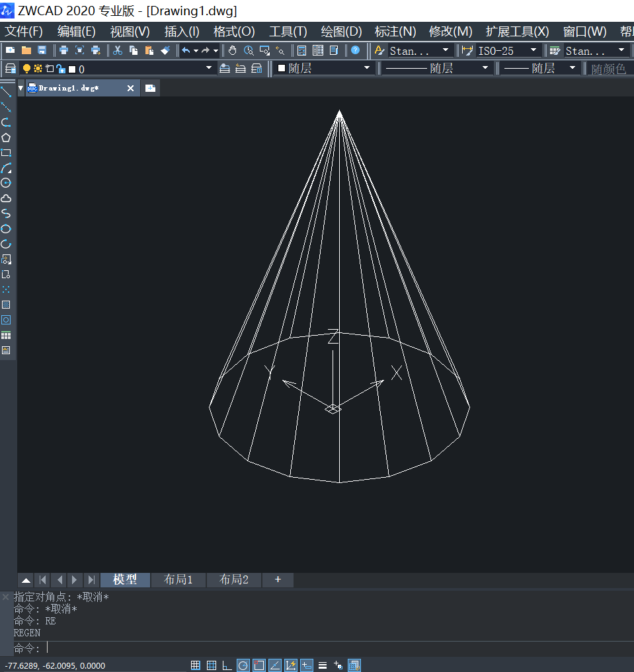
Task: Select the Polygon tool
Action: pyautogui.click(x=6, y=137)
